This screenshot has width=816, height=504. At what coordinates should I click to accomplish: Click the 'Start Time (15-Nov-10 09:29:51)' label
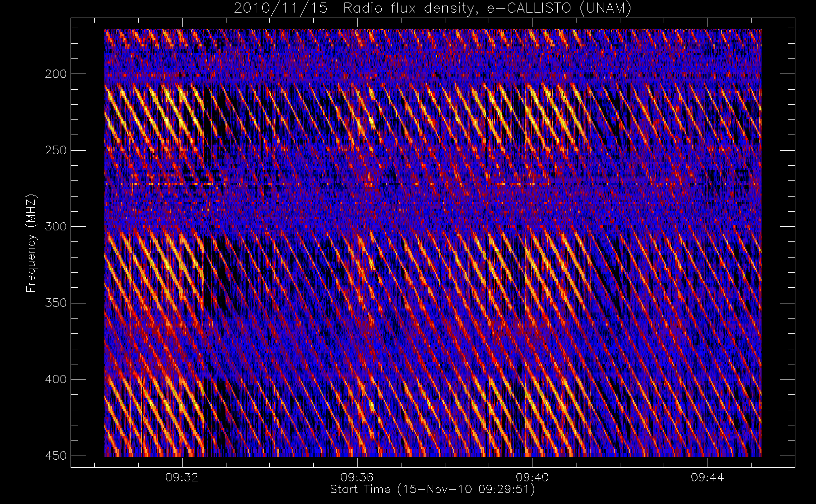(432, 489)
